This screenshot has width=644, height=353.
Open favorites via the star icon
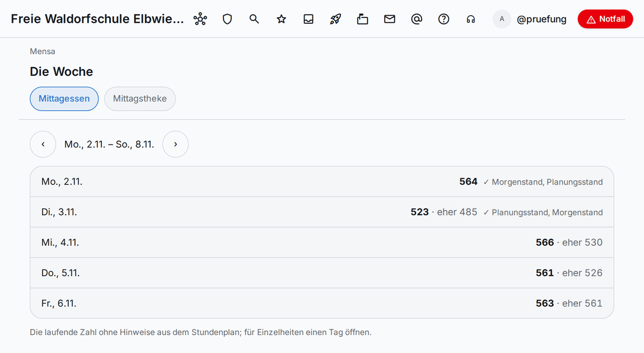coord(281,19)
